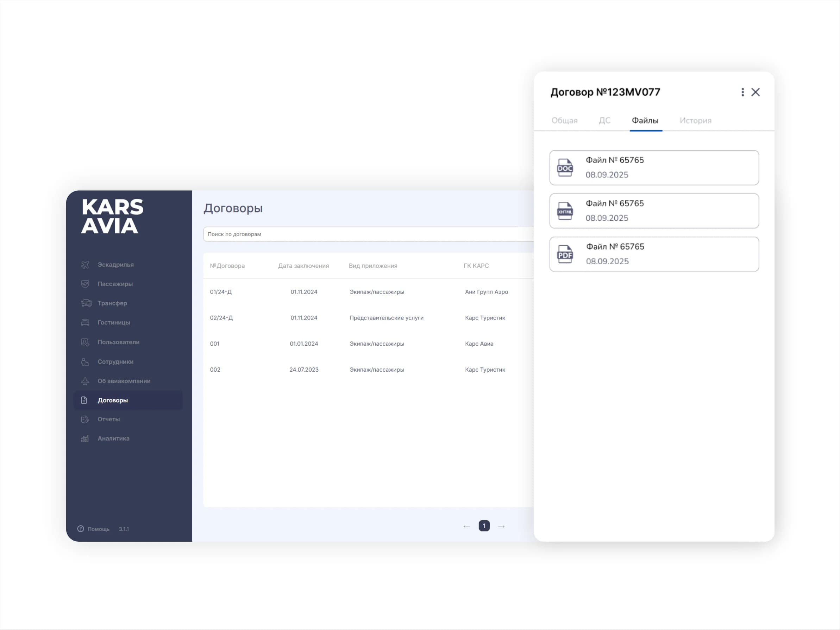Open the Гостиницы bed icon

click(x=85, y=322)
